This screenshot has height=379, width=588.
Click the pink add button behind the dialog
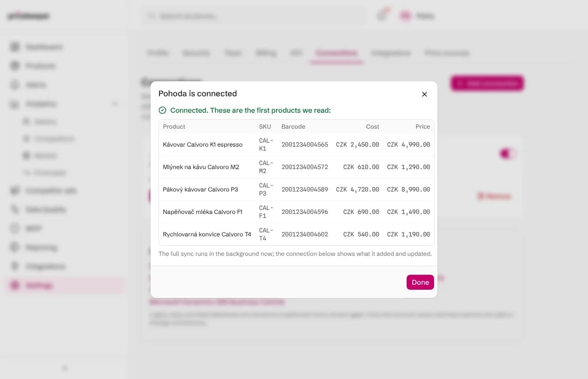pos(487,83)
